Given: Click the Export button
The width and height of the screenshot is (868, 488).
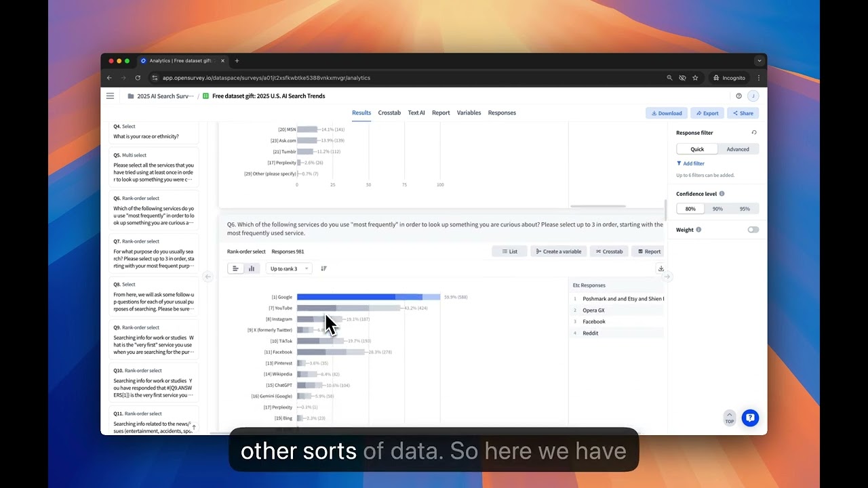Looking at the screenshot, I should [707, 113].
